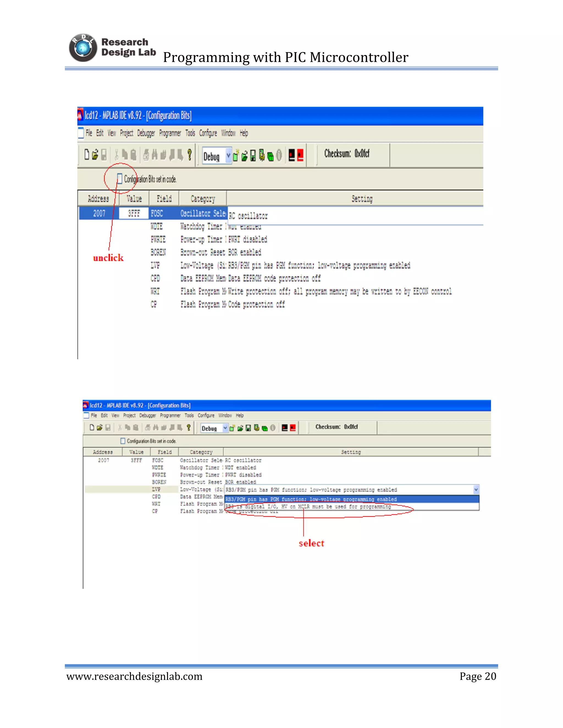The image size is (563, 728).
Task: Click Save Workspace disk icon in top screenshot
Action: click(253, 155)
